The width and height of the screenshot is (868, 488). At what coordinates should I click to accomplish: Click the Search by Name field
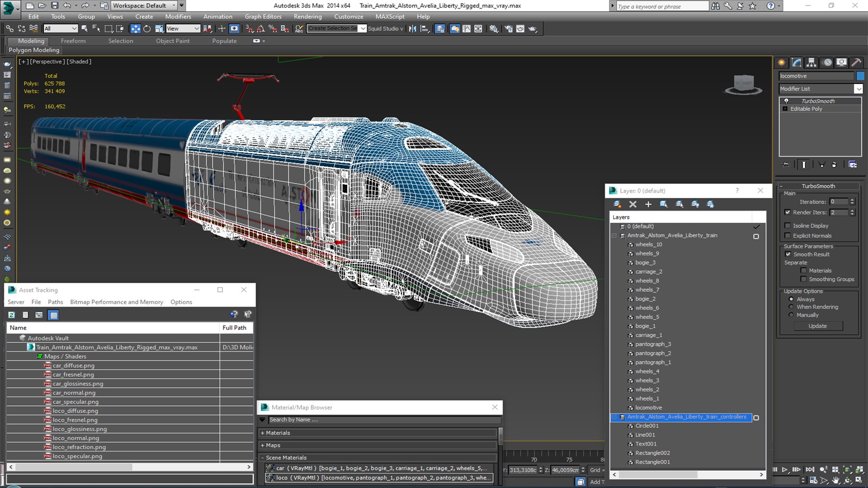[384, 420]
